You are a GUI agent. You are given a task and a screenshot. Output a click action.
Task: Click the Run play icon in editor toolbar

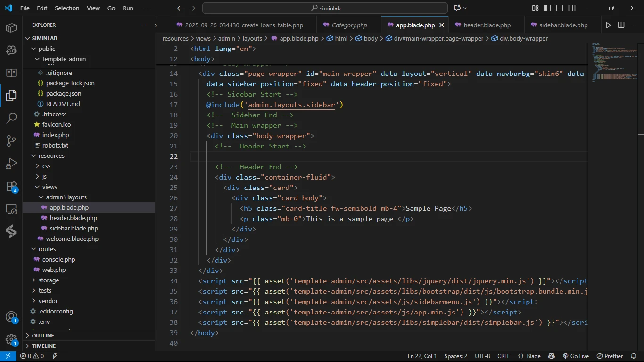coord(608,25)
